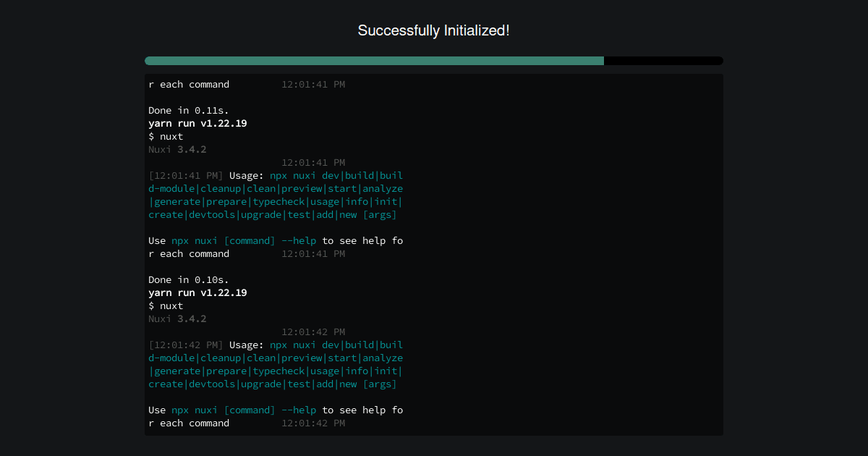The width and height of the screenshot is (868, 456).
Task: Click the 'create' command text
Action: coord(166,214)
